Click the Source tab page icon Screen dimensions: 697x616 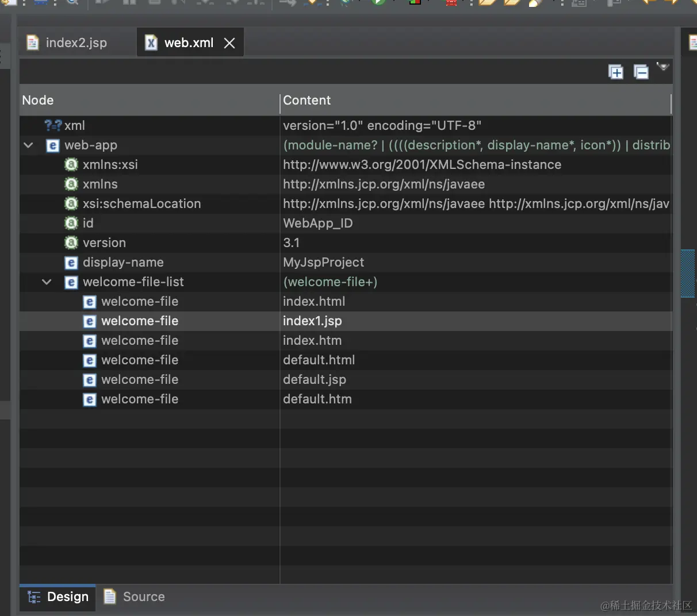pyautogui.click(x=110, y=596)
